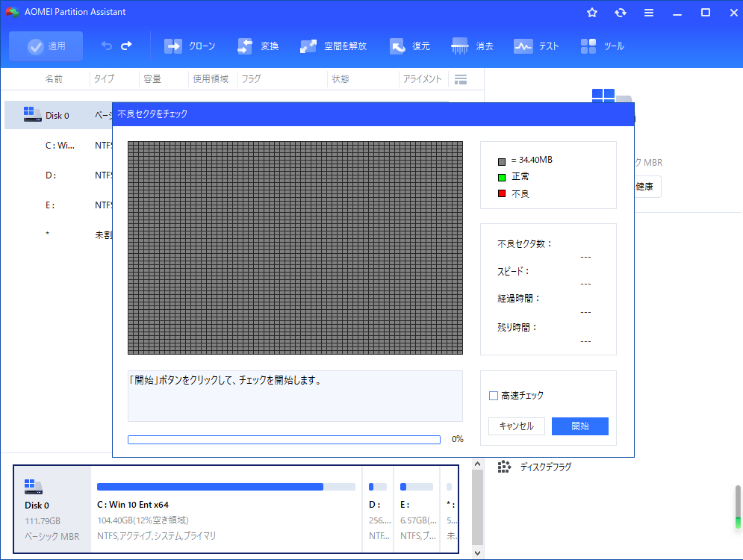Click the 開始 start button

coord(580,426)
